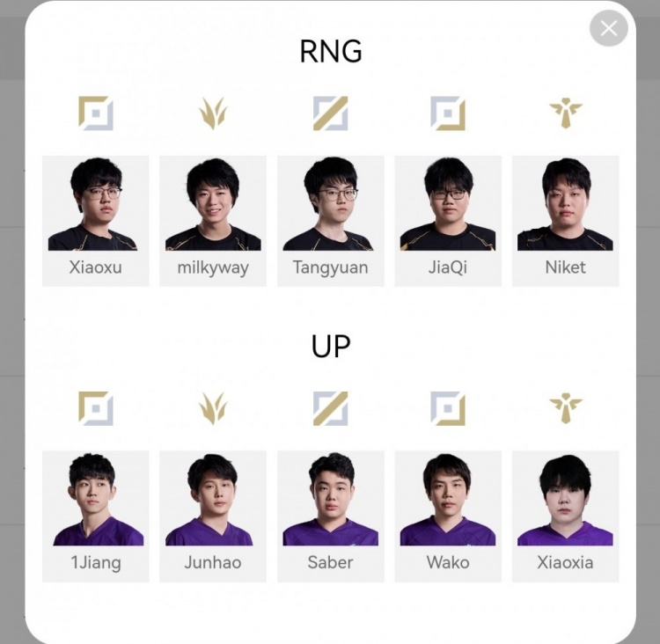Select JiaQi player card
Screen dimensions: 660x644
448,221
